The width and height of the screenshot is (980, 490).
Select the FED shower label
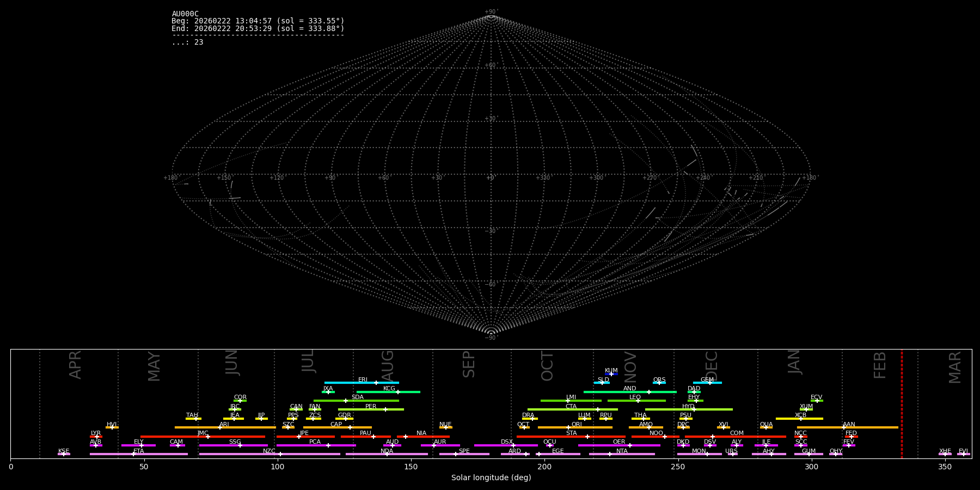tap(851, 433)
